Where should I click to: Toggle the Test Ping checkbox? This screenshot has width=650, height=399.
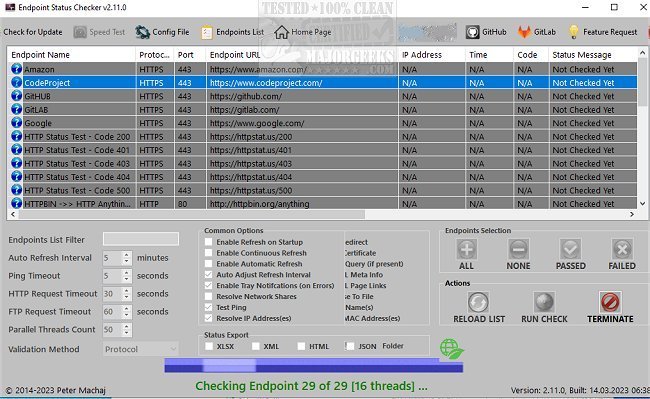pos(209,307)
